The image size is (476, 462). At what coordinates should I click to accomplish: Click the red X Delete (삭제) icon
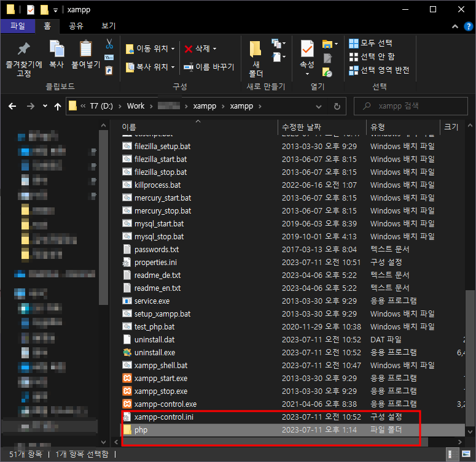pos(189,49)
